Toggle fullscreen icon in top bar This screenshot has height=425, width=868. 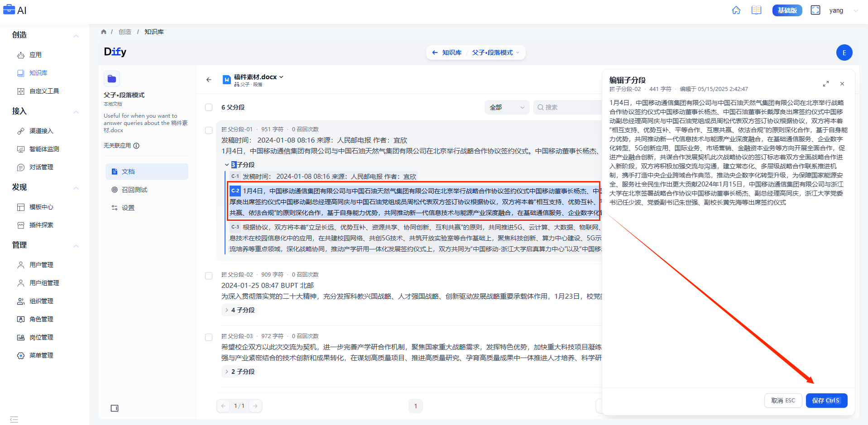[x=815, y=10]
